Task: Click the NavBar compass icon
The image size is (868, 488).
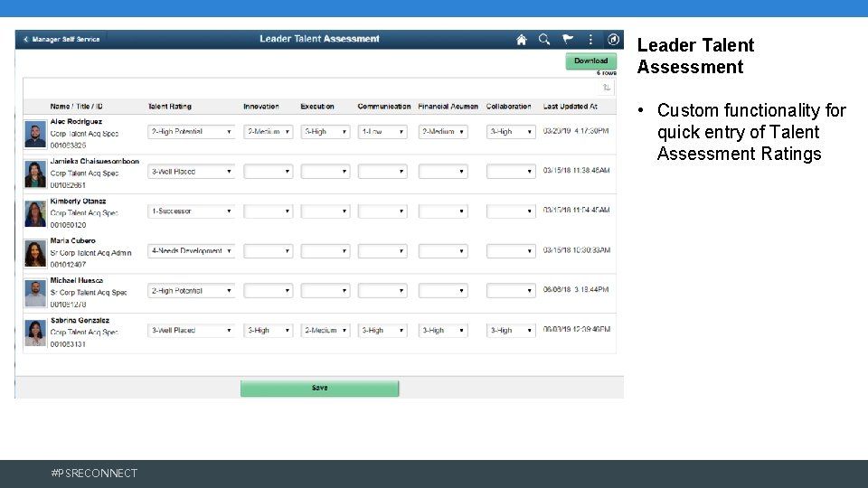Action: coord(613,39)
